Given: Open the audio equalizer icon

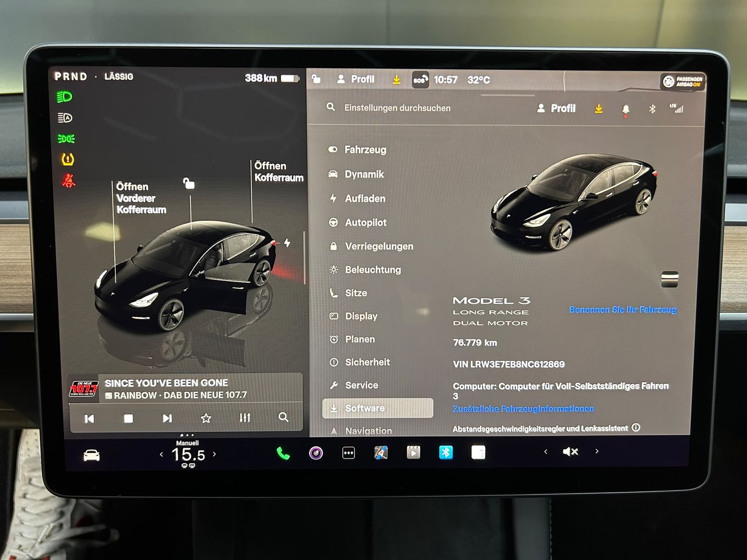Looking at the screenshot, I should pos(245,418).
